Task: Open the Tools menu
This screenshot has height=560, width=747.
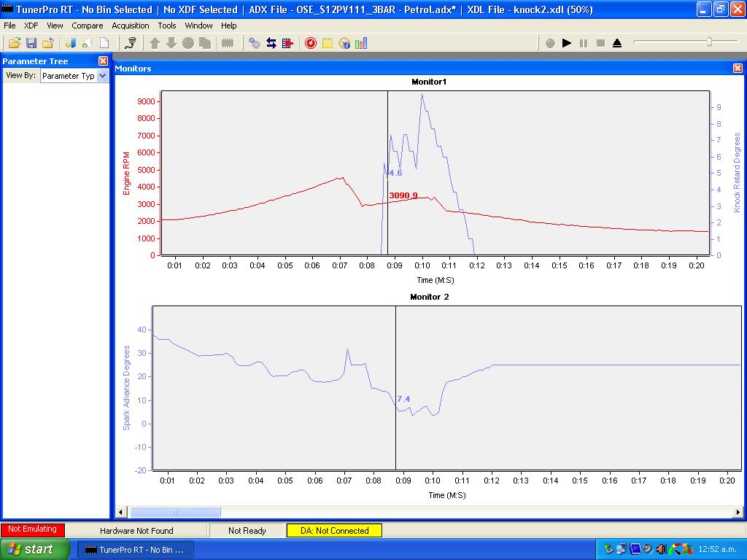Action: tap(167, 26)
